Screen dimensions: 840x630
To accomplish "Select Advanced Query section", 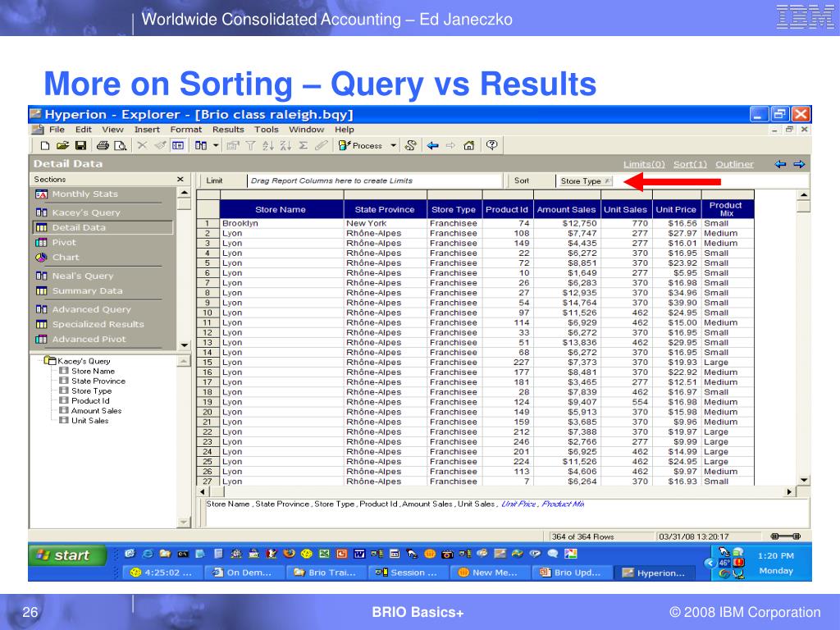I will (x=91, y=309).
